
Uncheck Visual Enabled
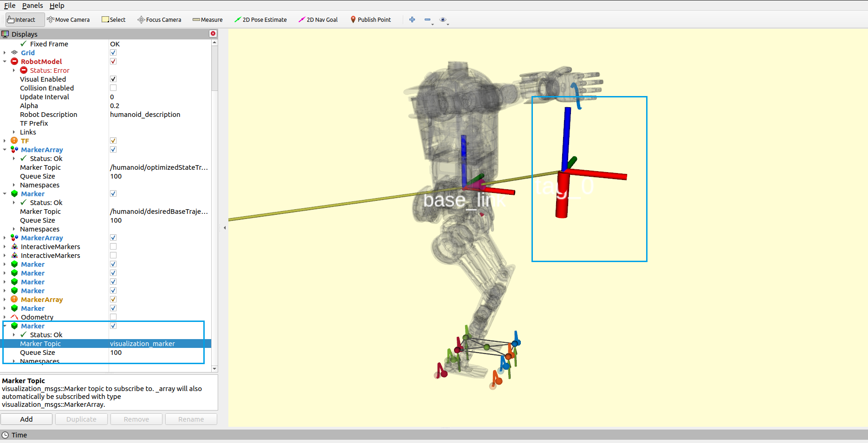pos(113,79)
